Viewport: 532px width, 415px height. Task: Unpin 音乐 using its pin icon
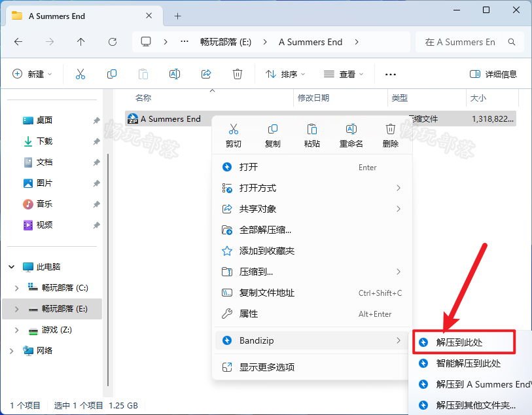point(97,204)
